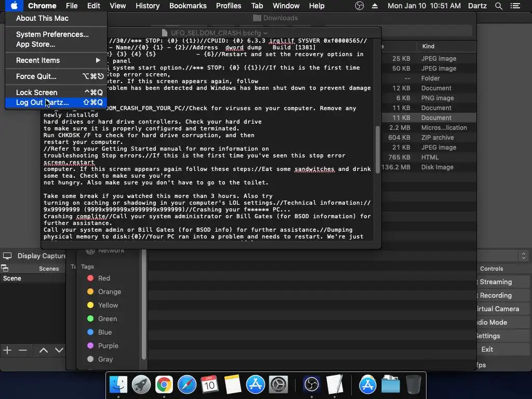Open Spotlight search magnifier
This screenshot has width=532, height=399.
[498, 6]
